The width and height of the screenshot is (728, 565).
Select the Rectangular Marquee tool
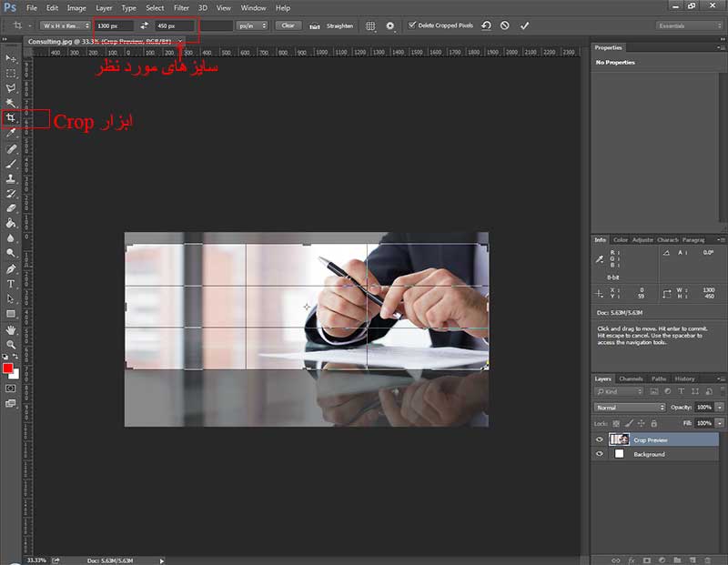(11, 74)
